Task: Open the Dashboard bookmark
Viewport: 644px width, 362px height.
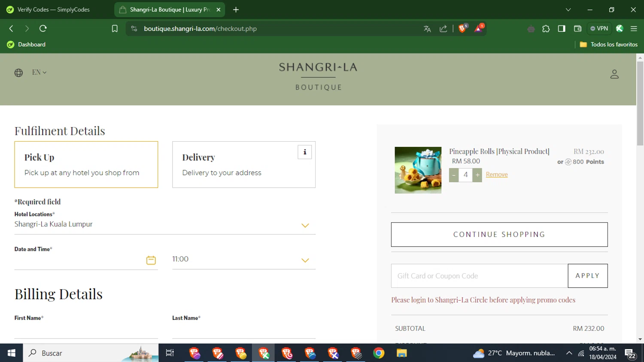Action: point(26,44)
